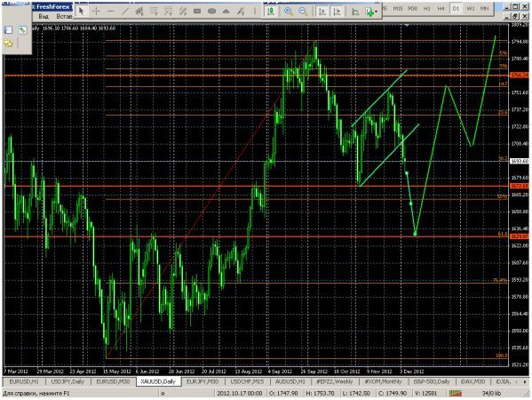This screenshot has height=400, width=532.
Task: Open the USDJPY,Daily chart tab
Action: click(x=67, y=381)
